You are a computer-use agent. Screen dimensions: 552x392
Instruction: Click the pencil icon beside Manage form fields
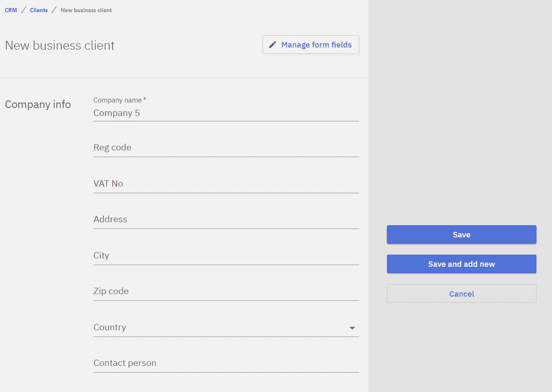click(x=273, y=45)
